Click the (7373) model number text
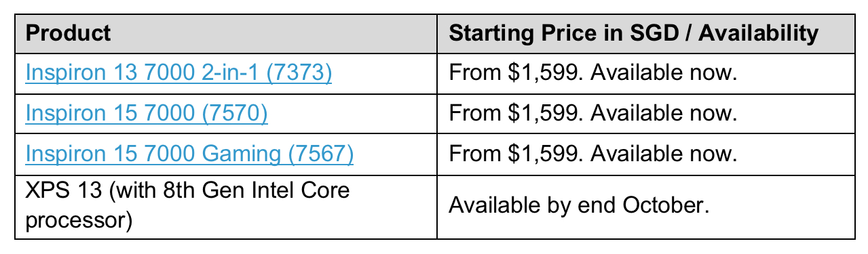This screenshot has height=254, width=868. pyautogui.click(x=300, y=72)
